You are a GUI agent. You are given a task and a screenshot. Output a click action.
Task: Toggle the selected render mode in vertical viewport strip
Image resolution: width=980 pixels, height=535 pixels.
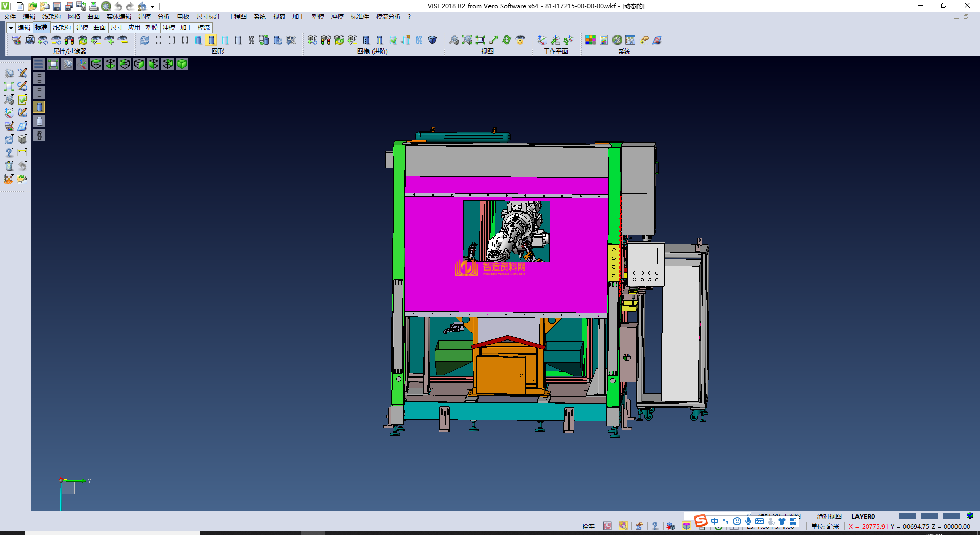click(39, 107)
